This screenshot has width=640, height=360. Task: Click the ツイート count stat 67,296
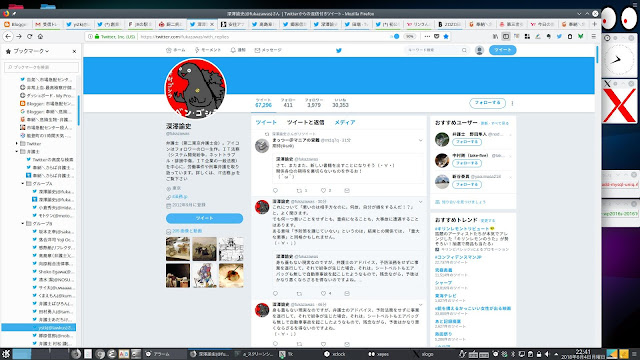pyautogui.click(x=263, y=103)
